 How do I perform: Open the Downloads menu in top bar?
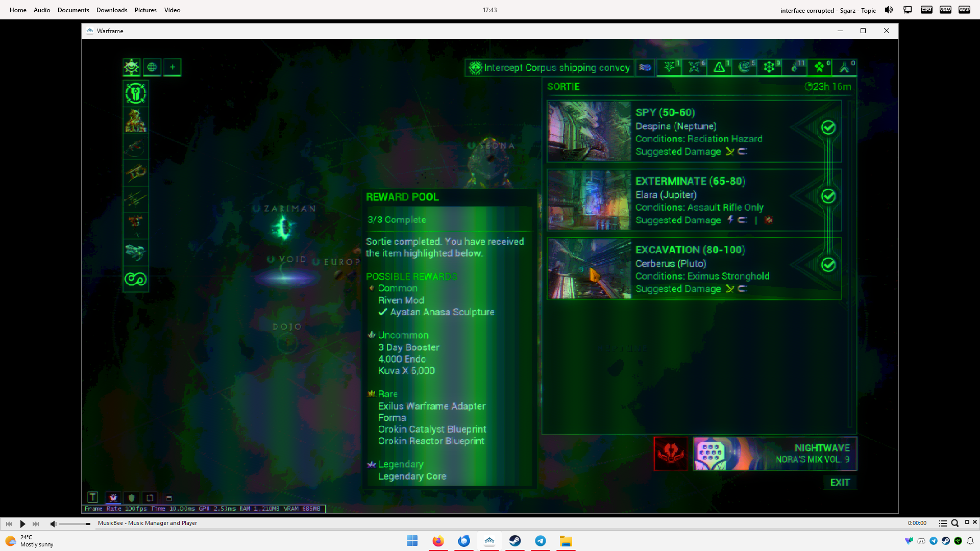point(112,10)
